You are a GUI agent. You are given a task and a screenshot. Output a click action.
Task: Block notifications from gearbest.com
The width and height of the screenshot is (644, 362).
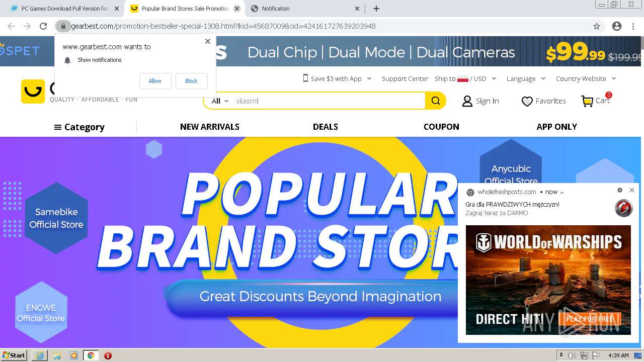coord(191,81)
